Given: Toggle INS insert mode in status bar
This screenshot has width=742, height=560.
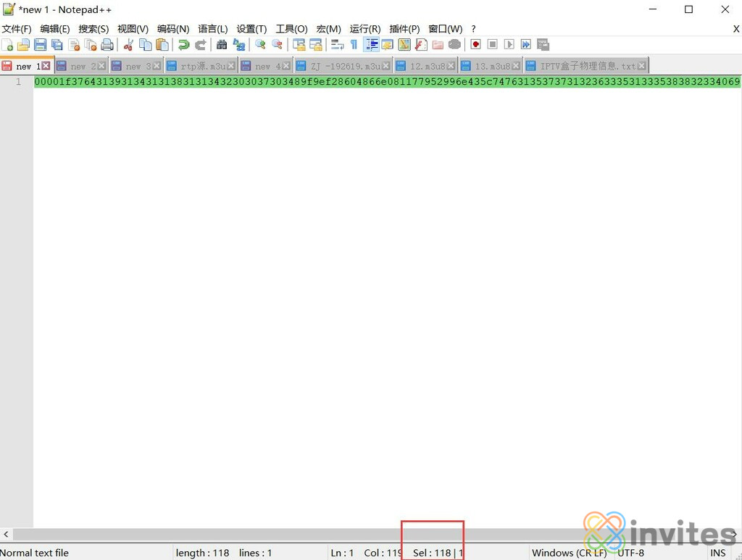Looking at the screenshot, I should click(x=717, y=553).
